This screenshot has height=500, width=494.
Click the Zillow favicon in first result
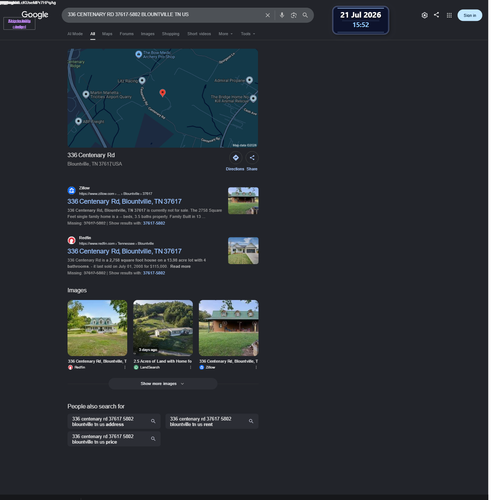click(x=72, y=192)
